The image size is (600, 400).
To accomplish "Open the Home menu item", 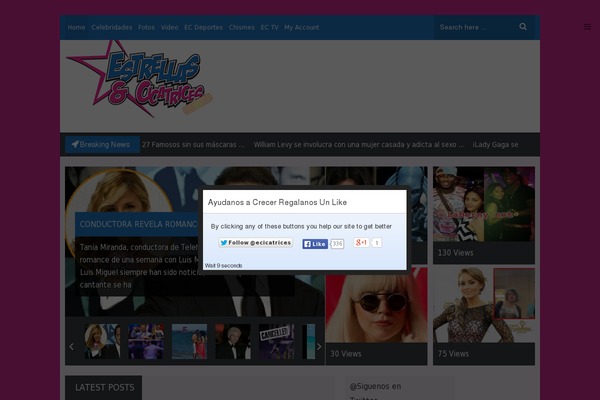I will 77,28.
